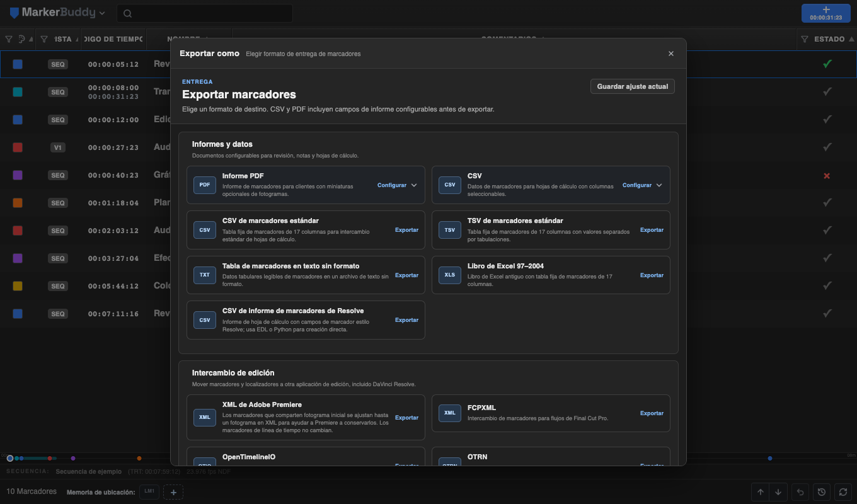Sort by the Estado column arrow
This screenshot has height=504, width=857.
[851, 39]
